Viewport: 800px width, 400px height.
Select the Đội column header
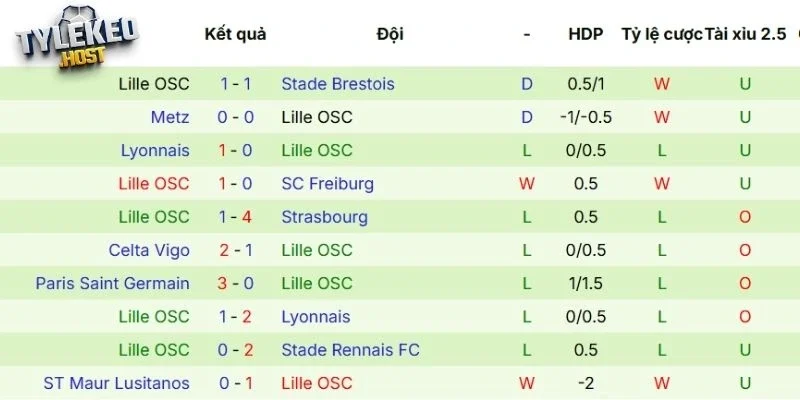pyautogui.click(x=390, y=34)
